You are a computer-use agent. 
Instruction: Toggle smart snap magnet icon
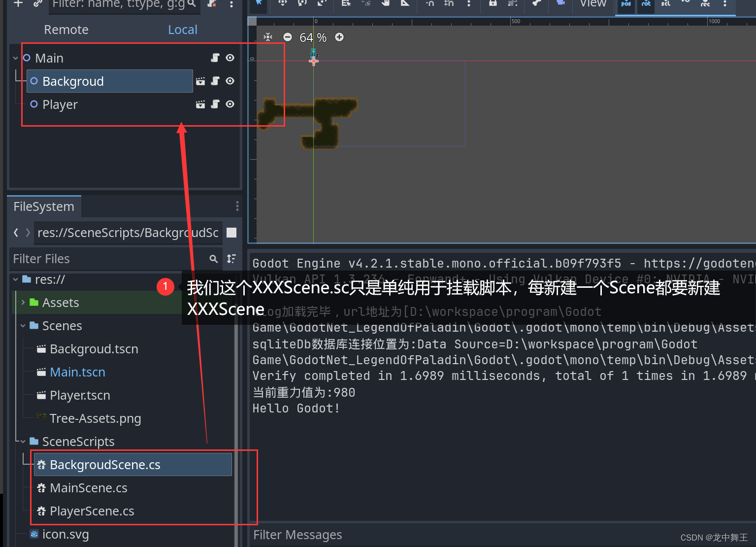pos(429,3)
